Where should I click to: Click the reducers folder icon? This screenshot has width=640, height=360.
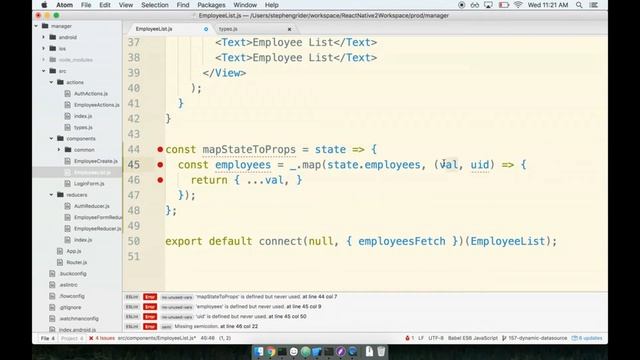60,195
